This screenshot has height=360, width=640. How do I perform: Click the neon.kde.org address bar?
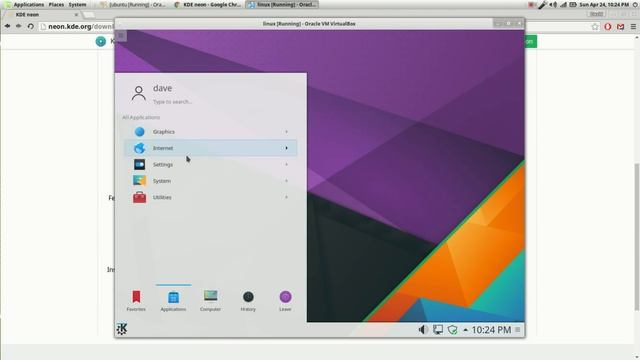pos(78,27)
